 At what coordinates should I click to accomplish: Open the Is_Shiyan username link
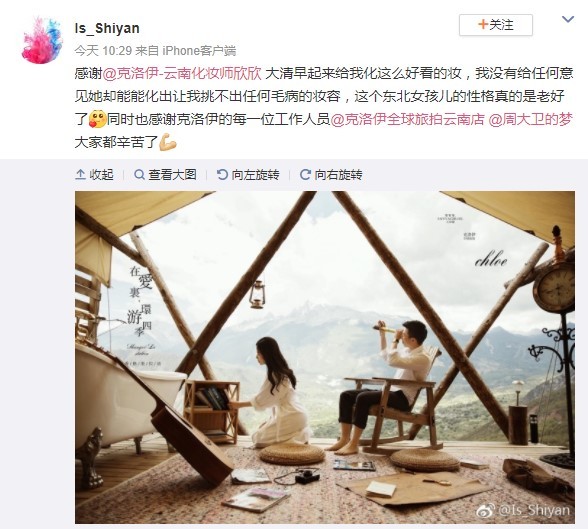(107, 28)
